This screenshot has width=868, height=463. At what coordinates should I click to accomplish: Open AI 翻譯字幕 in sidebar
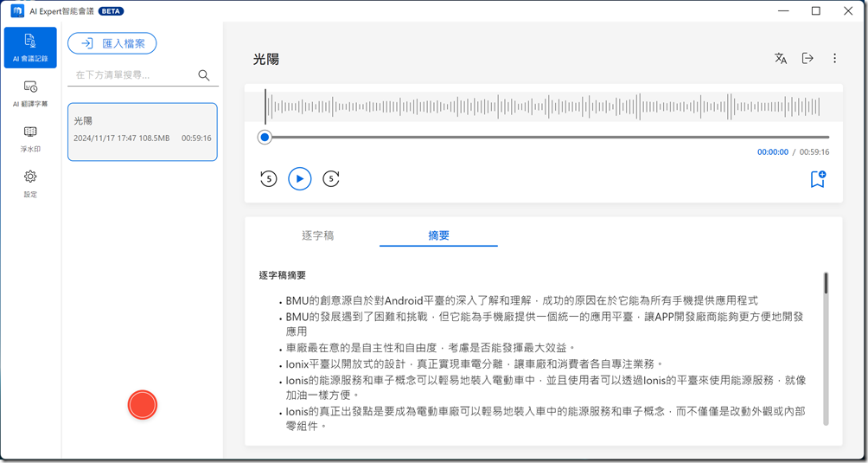(x=30, y=93)
